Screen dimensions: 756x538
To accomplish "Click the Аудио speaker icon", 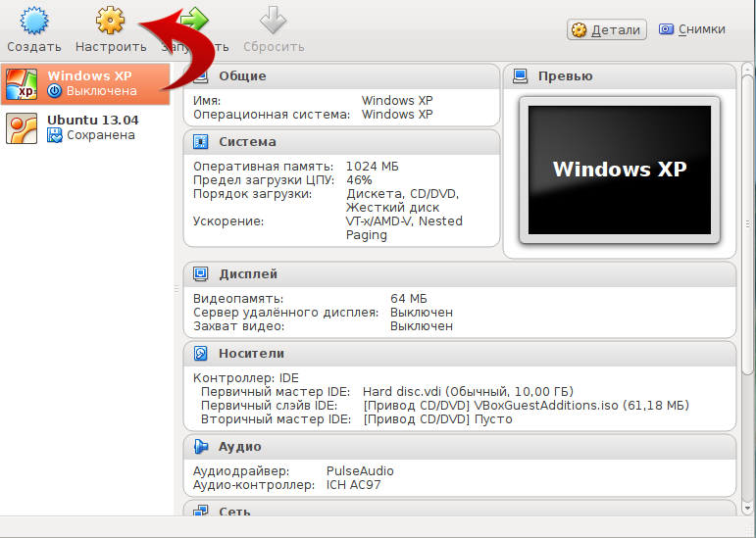I will coord(201,447).
